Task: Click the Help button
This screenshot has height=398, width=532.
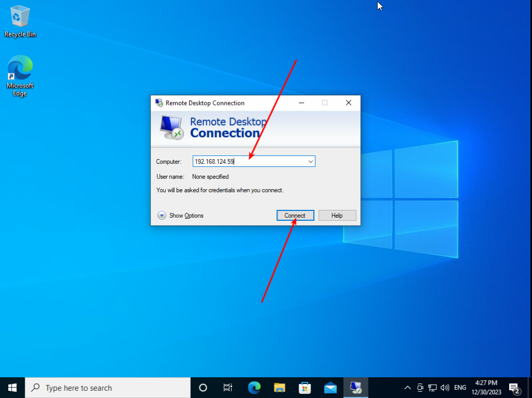Action: [x=337, y=216]
